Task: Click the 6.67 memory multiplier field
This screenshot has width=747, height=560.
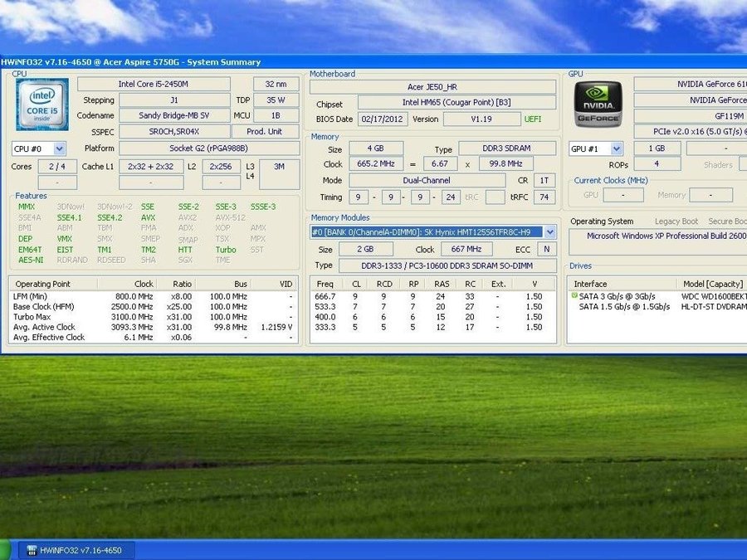Action: 440,163
